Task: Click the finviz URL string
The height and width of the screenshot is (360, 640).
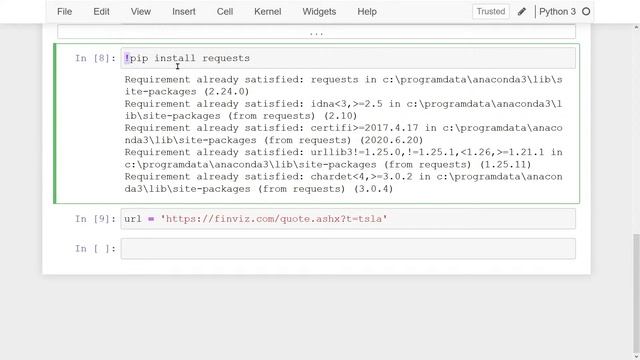Action: tap(273, 219)
